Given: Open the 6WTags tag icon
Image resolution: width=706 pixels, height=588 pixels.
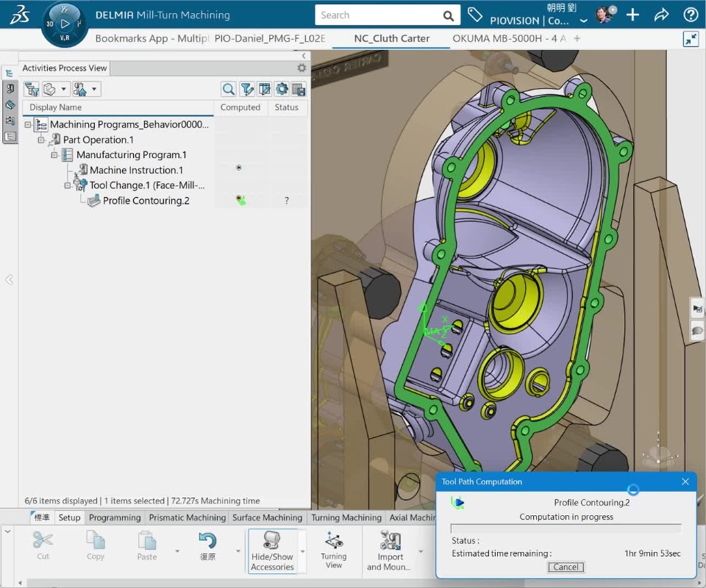Looking at the screenshot, I should coord(475,15).
